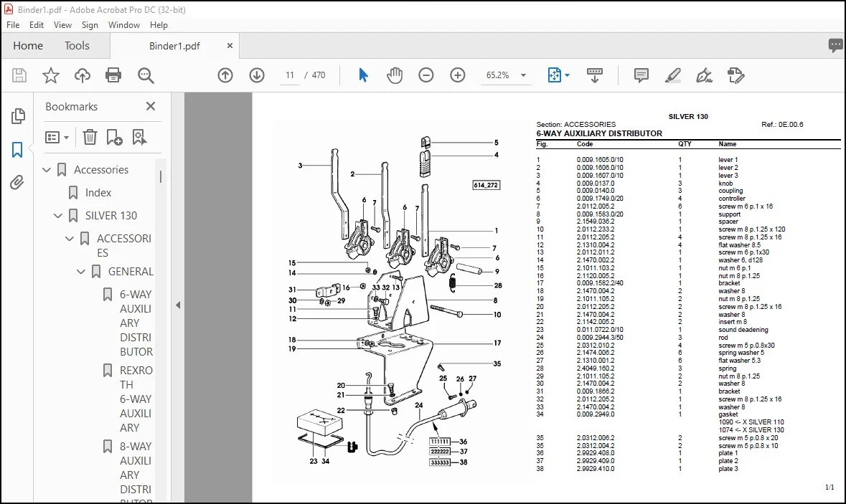Image resolution: width=846 pixels, height=504 pixels.
Task: Click the '6-WAY AUXILIARY DISTRIBUTOR' page heading
Action: [x=599, y=133]
